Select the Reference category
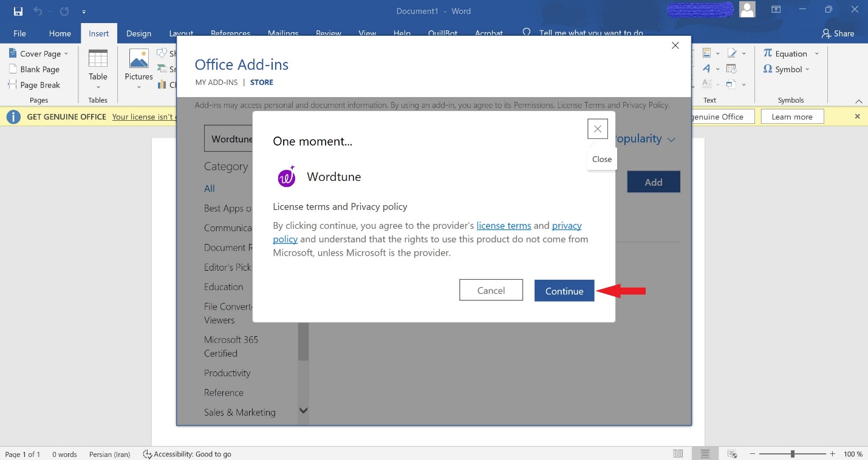Image resolution: width=868 pixels, height=460 pixels. (x=224, y=393)
